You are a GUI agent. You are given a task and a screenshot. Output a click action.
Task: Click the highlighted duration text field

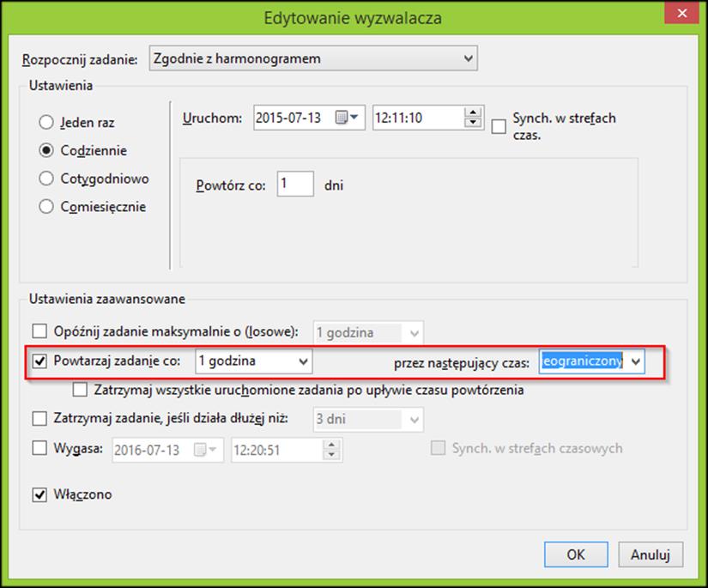[x=583, y=361]
